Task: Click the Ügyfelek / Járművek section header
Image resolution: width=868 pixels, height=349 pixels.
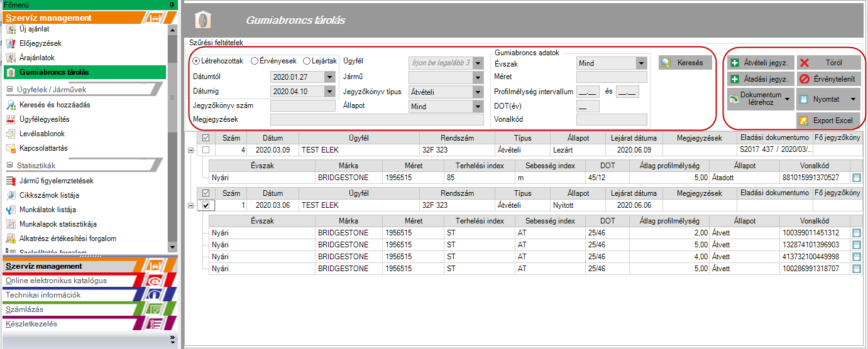Action: click(85, 89)
